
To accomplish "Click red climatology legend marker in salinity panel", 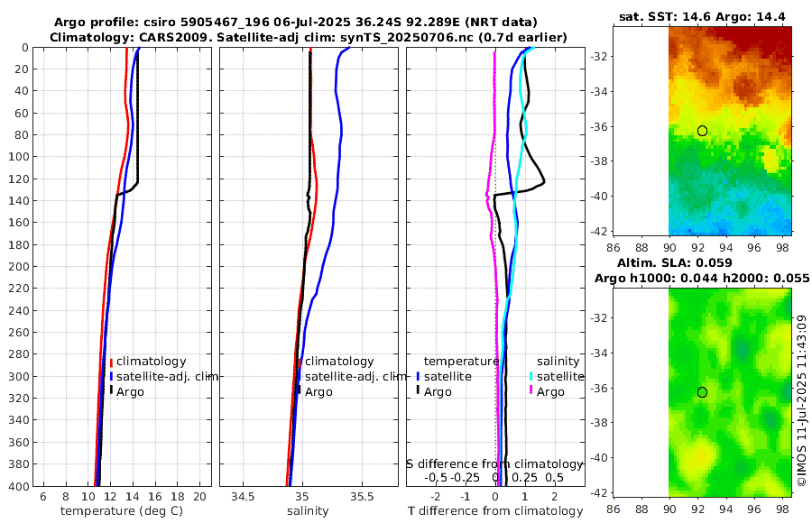I will (299, 362).
